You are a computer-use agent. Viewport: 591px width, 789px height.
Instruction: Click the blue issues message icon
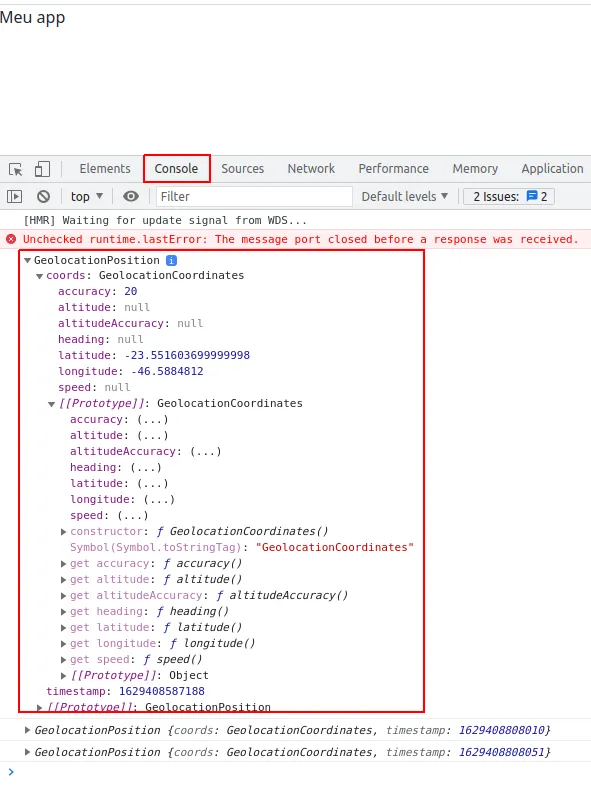point(532,196)
